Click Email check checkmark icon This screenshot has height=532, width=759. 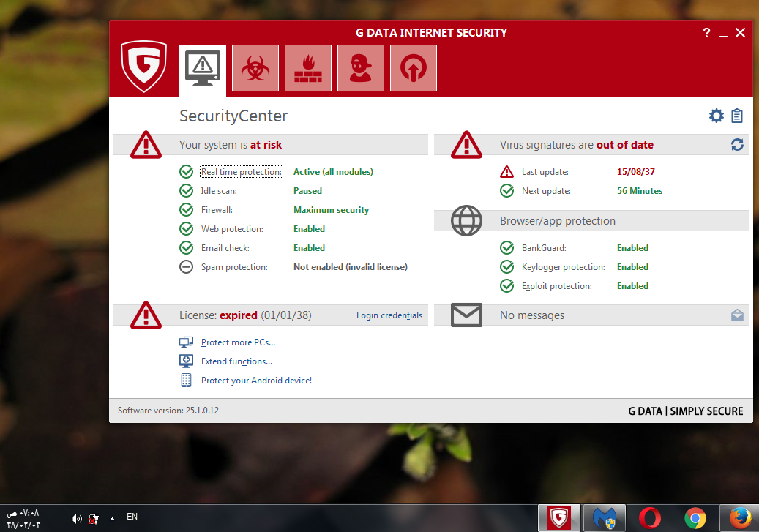point(187,248)
